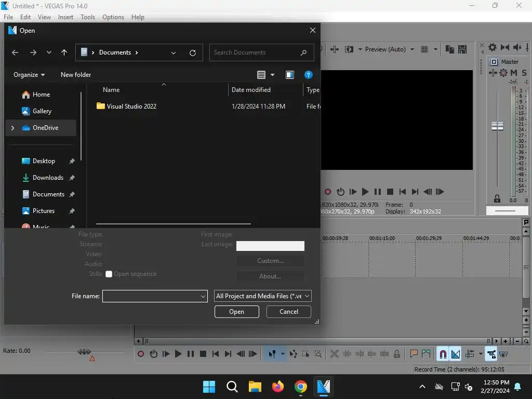
Task: Open Video Preview FX in preview toolbar
Action: pyautogui.click(x=334, y=49)
